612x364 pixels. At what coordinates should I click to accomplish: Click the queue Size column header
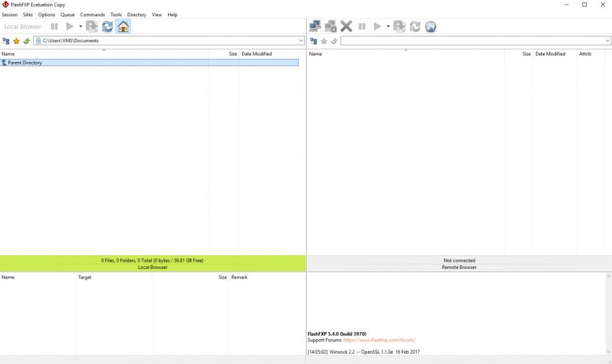click(191, 277)
